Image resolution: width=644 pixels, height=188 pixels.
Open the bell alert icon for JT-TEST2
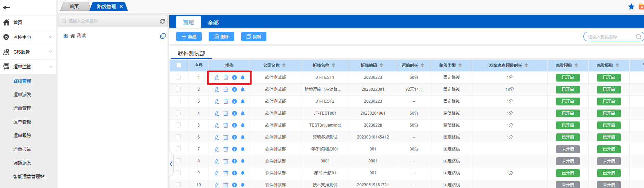242,101
